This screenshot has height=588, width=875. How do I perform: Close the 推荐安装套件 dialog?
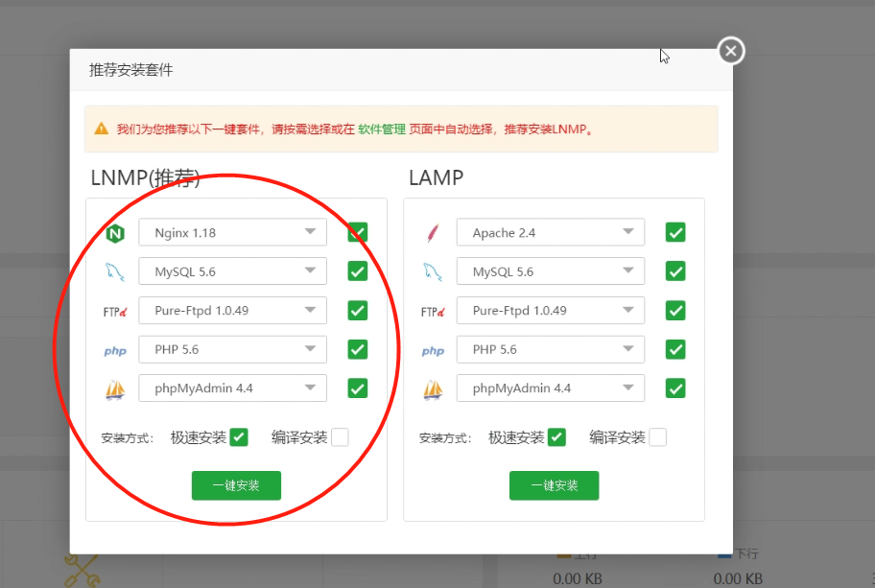pyautogui.click(x=731, y=51)
